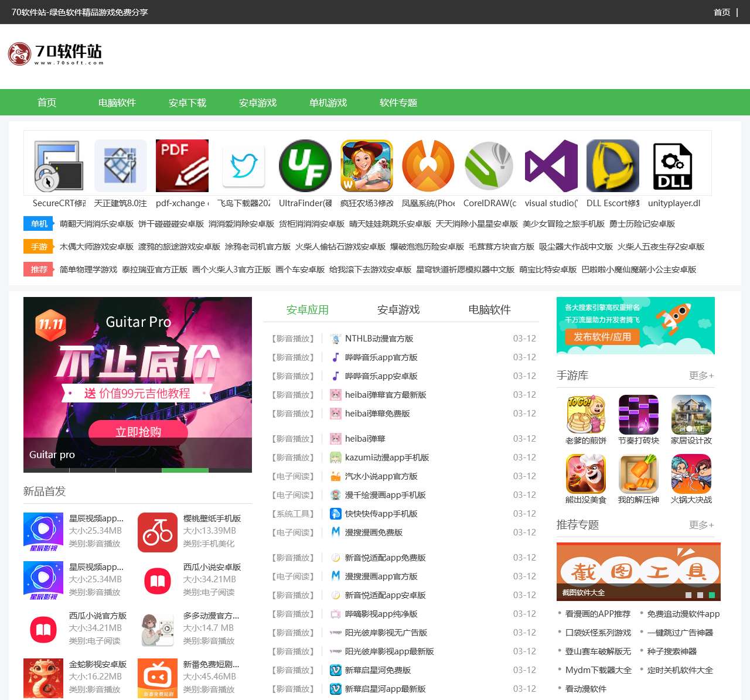
Task: Switch to the 安卓游戏 list tab
Action: [398, 310]
